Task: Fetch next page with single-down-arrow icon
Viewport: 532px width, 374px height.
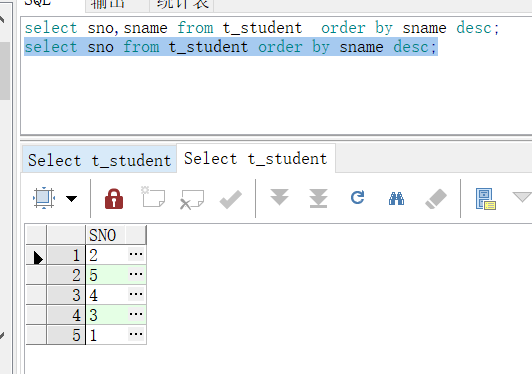Action: (x=280, y=197)
